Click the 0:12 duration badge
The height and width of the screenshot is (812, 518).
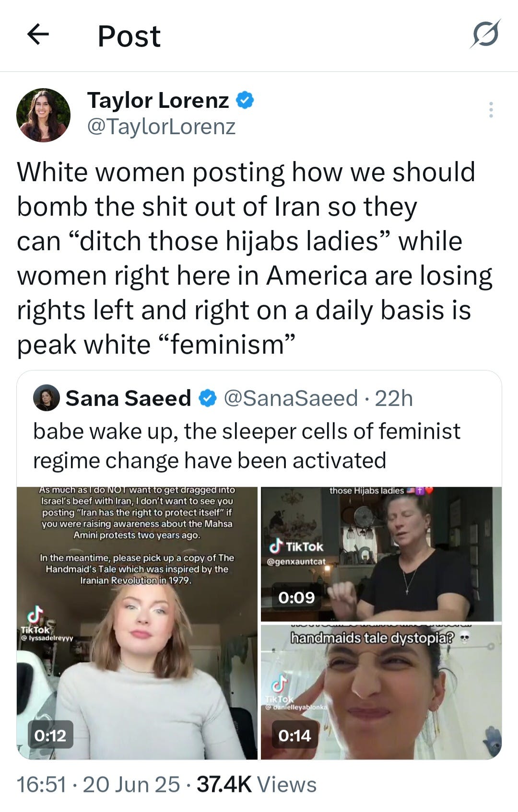(50, 735)
